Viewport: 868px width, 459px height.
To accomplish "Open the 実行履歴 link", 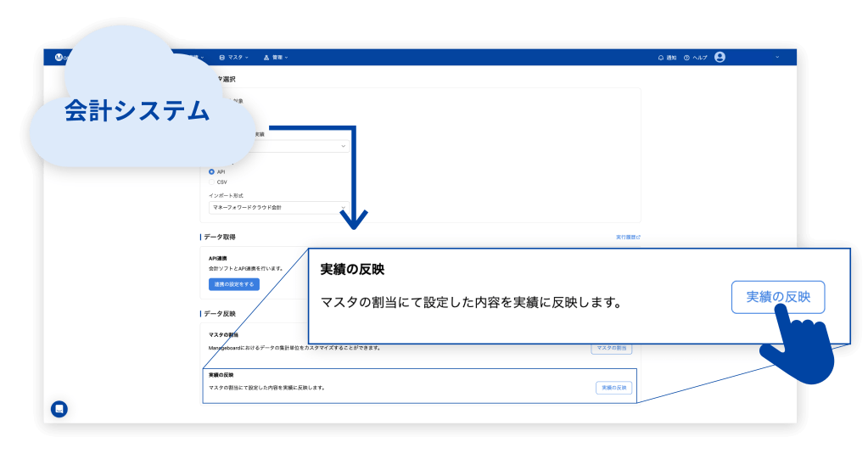I will tap(629, 237).
